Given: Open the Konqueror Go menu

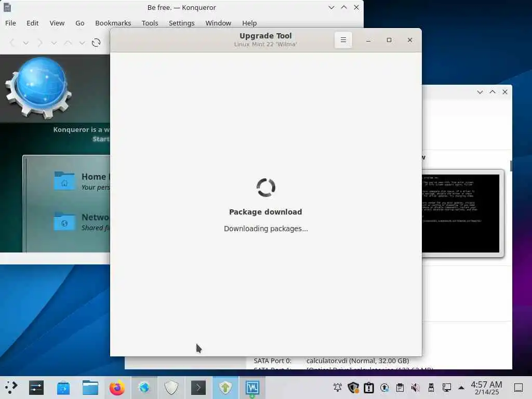Looking at the screenshot, I should pyautogui.click(x=79, y=23).
